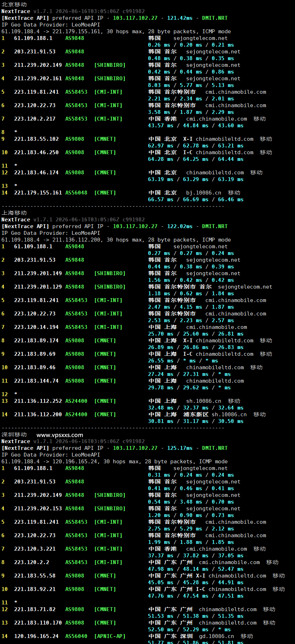The height and width of the screenshot is (644, 295).
Task: Select the latency line starting 51.53 ms
Action: [x=196, y=616]
